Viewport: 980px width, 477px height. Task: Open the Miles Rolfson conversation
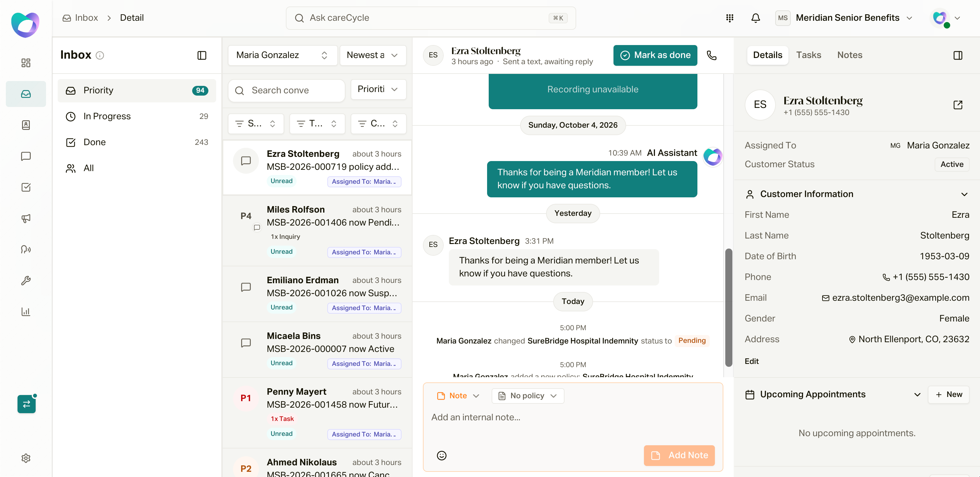click(317, 230)
